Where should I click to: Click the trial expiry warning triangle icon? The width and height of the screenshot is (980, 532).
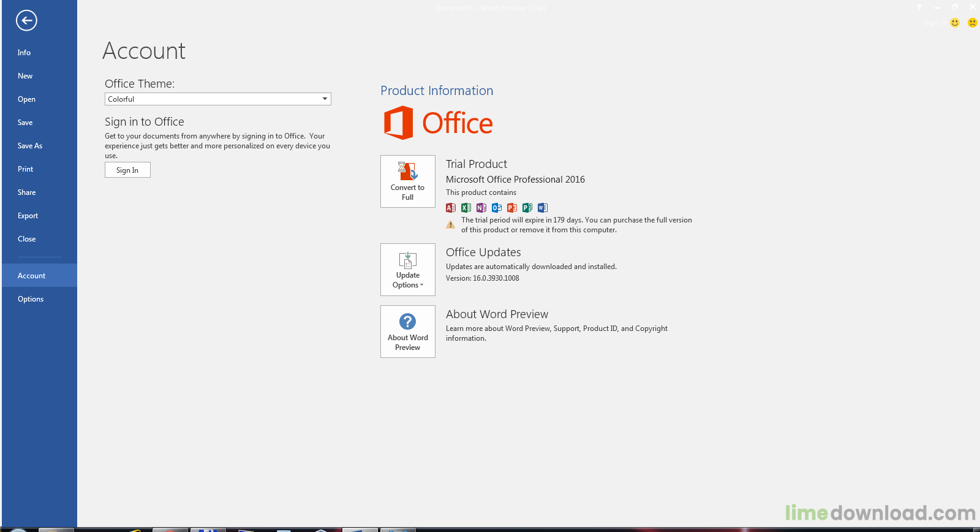tap(451, 225)
